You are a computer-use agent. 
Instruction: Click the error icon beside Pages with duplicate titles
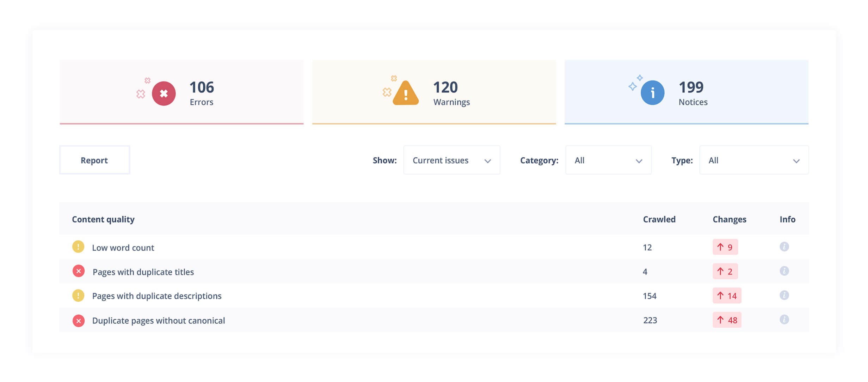(79, 272)
